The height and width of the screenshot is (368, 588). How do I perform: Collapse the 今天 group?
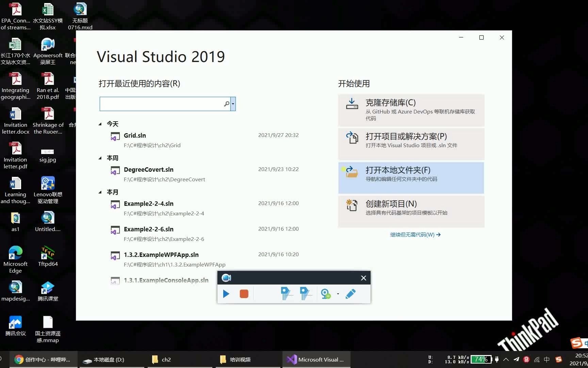point(100,124)
